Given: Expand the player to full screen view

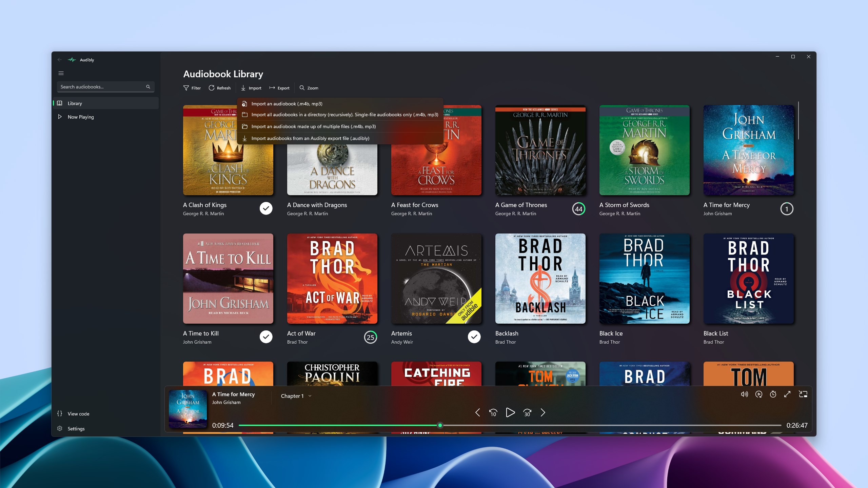Looking at the screenshot, I should 787,394.
